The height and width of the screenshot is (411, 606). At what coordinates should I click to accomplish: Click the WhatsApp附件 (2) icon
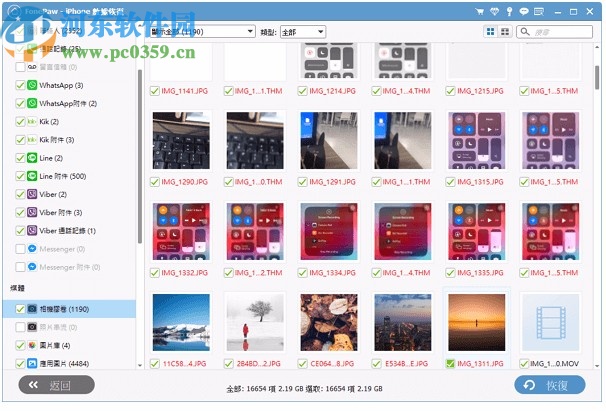(32, 103)
